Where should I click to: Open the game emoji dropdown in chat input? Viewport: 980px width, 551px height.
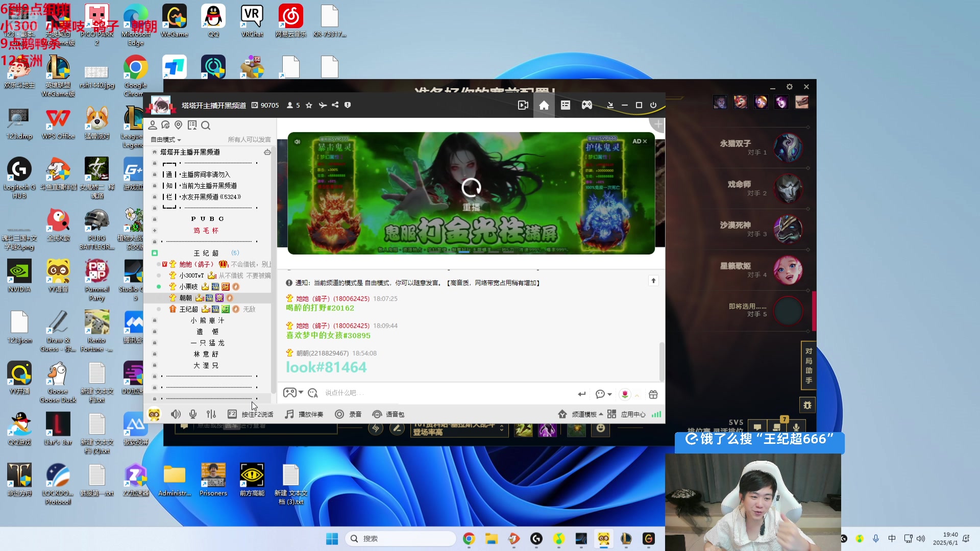point(293,393)
